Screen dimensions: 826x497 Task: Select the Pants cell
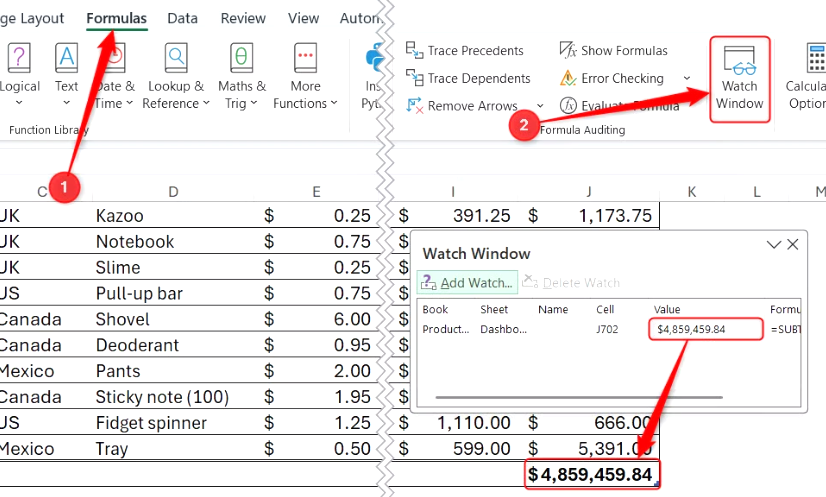click(173, 371)
